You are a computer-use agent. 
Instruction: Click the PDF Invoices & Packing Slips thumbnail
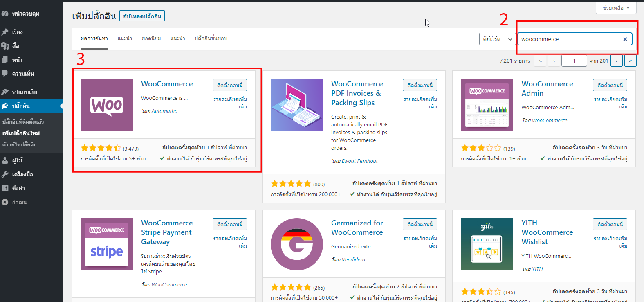click(297, 105)
